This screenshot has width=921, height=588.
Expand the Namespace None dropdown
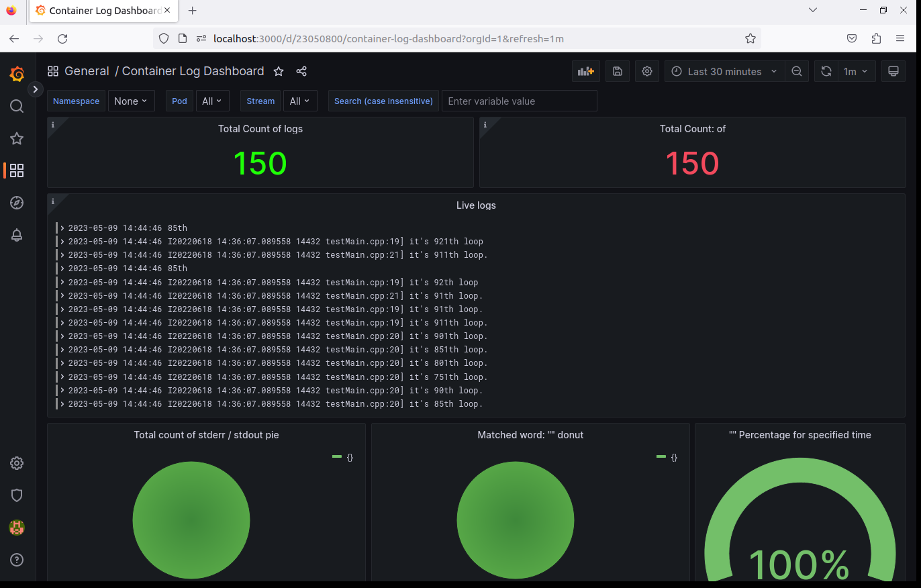pyautogui.click(x=131, y=101)
